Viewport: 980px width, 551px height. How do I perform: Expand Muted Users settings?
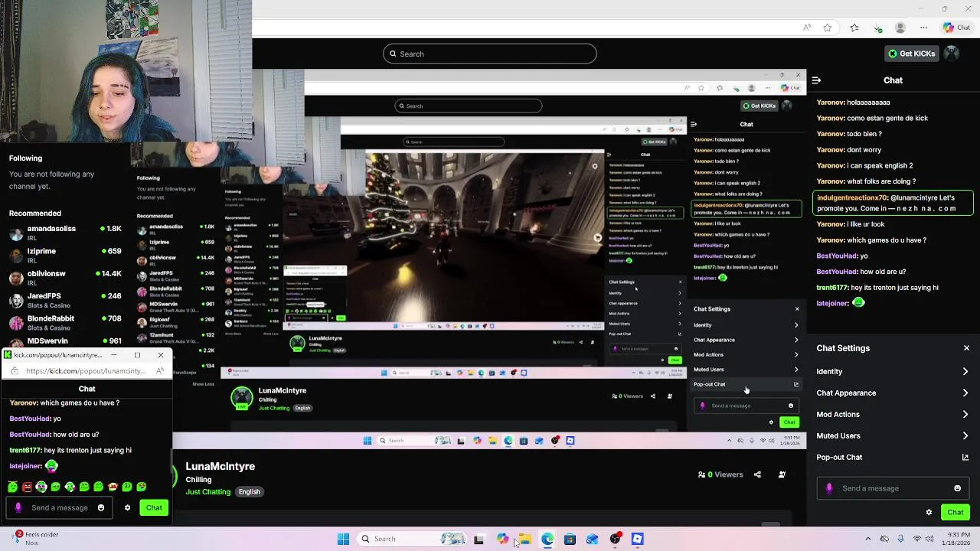[x=893, y=435]
